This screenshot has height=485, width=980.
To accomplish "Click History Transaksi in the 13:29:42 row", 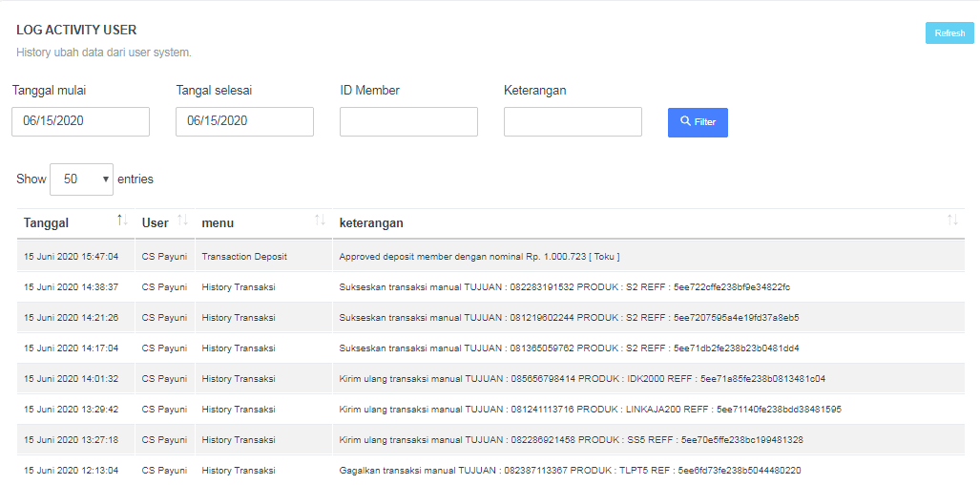I will tap(239, 410).
